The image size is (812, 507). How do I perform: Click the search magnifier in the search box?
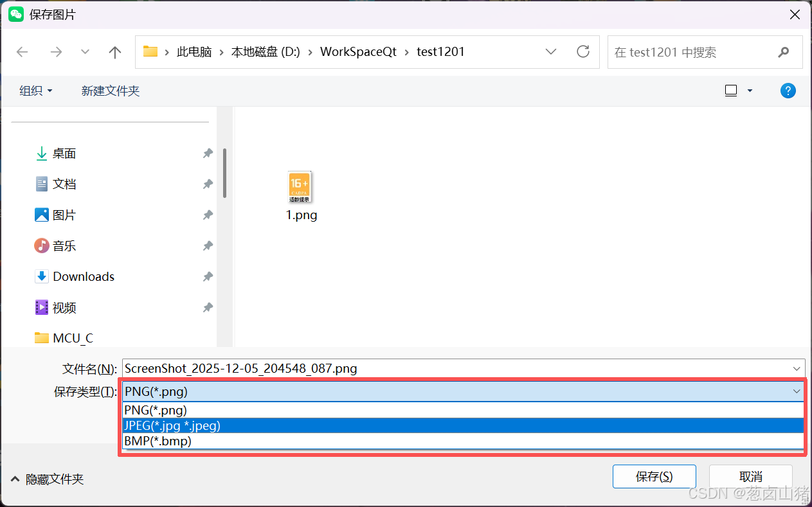784,51
